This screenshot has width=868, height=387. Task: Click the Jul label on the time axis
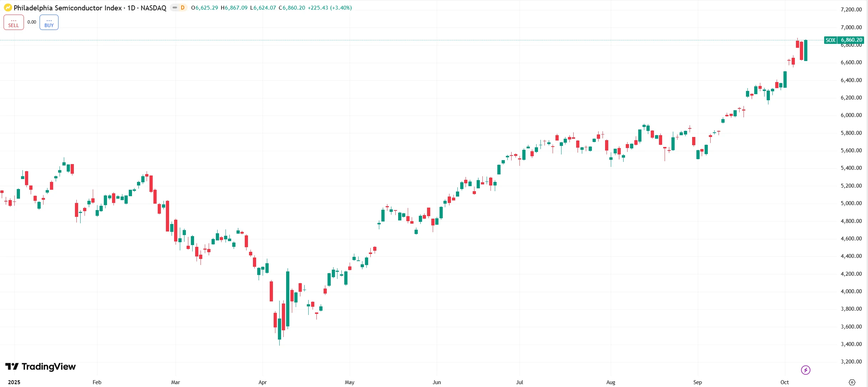tap(519, 382)
